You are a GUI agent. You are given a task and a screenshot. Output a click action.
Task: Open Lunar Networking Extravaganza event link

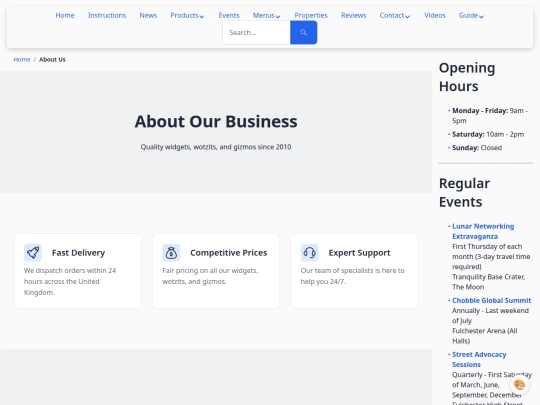click(483, 231)
